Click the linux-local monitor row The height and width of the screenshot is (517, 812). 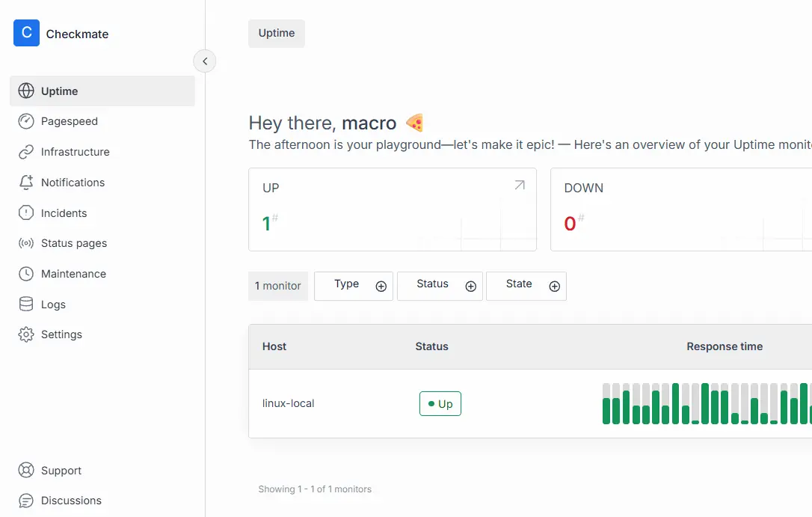click(x=289, y=403)
